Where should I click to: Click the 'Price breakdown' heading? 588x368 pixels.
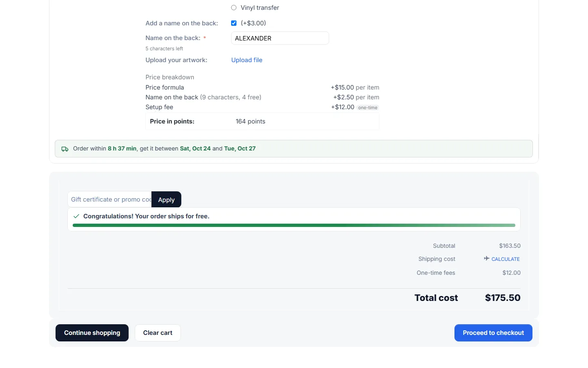(170, 77)
